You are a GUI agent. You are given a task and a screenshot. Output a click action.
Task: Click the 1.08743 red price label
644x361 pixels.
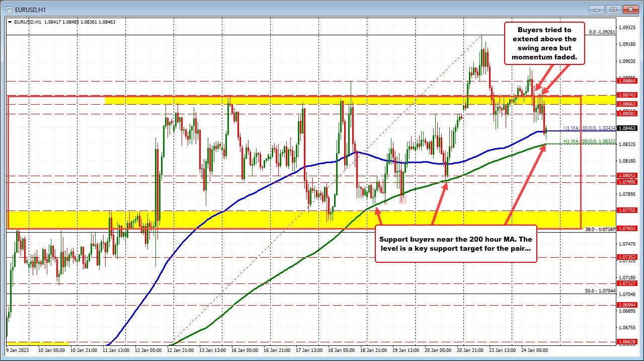(x=627, y=95)
